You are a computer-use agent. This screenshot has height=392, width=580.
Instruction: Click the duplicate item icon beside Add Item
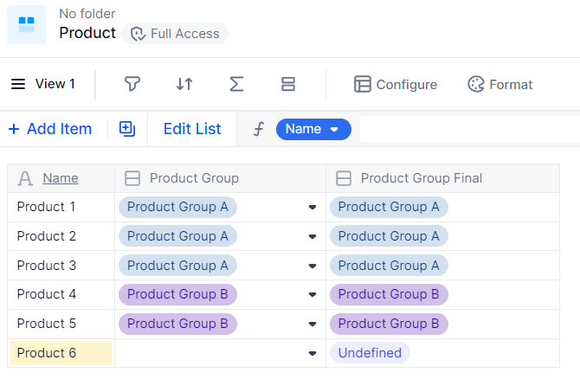127,129
